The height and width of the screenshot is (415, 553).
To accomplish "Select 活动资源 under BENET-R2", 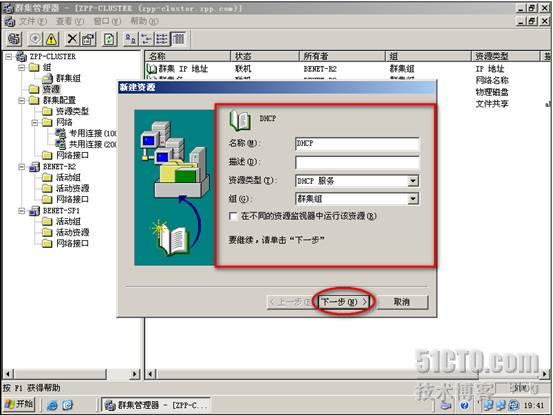I will pos(72,188).
